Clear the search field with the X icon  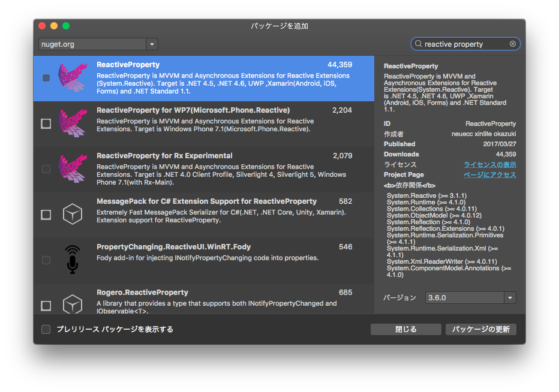[513, 44]
